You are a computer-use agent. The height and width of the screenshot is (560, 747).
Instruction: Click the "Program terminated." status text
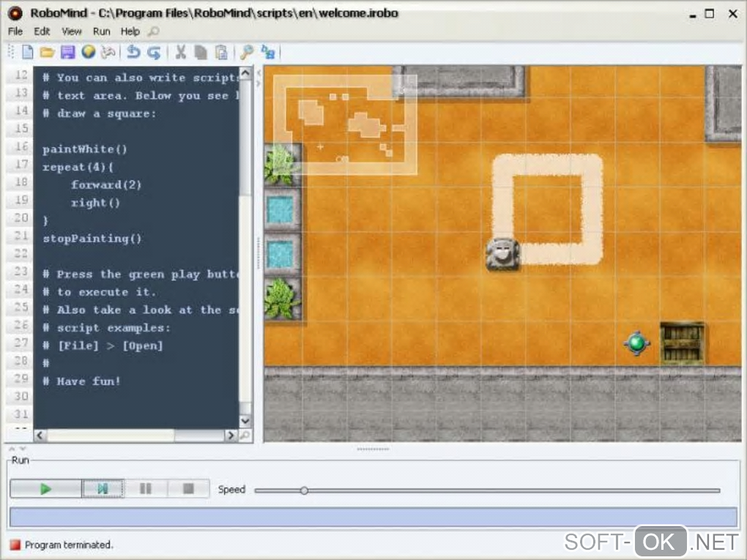pyautogui.click(x=69, y=545)
